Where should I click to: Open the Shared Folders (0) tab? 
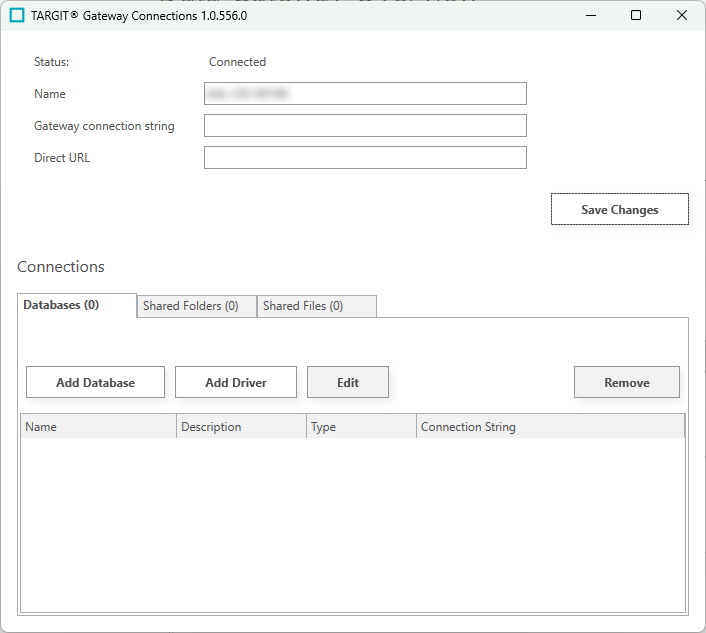[x=196, y=306]
